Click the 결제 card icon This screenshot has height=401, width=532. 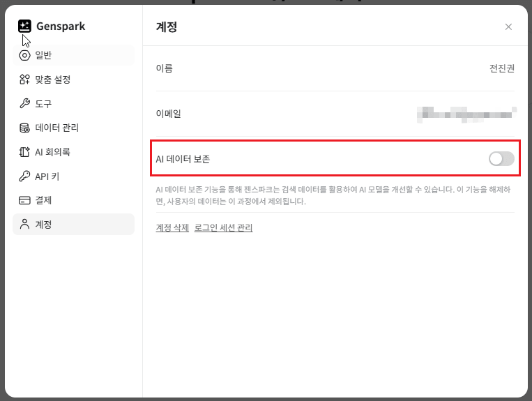pos(24,200)
